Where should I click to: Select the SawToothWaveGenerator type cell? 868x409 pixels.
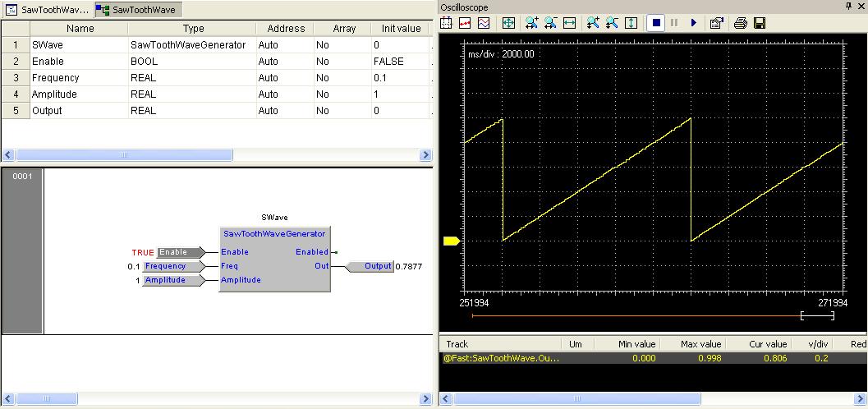193,45
